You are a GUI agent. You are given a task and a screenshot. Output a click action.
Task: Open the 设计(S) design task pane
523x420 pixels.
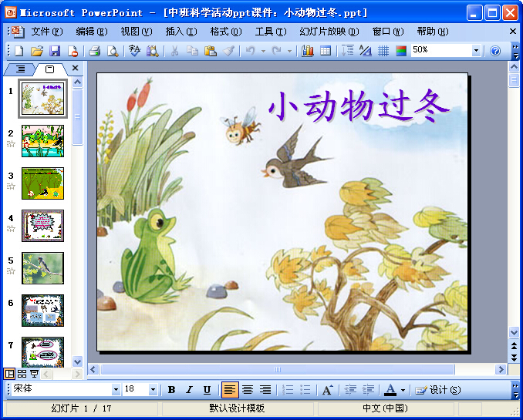[437, 390]
